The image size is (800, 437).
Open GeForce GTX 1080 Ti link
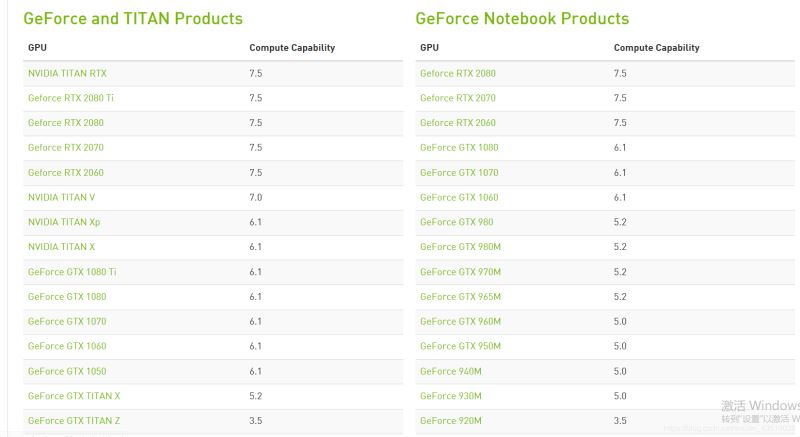click(x=72, y=272)
